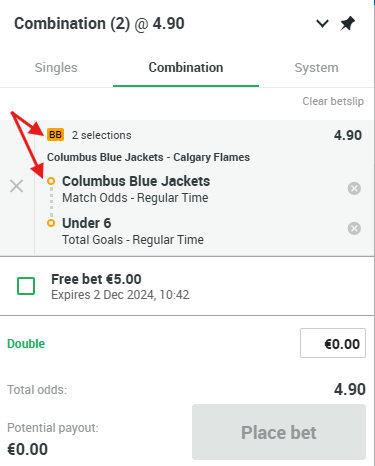
Task: Click the Columbus Blue Jackets - Calgary Flames match title
Action: pos(148,157)
